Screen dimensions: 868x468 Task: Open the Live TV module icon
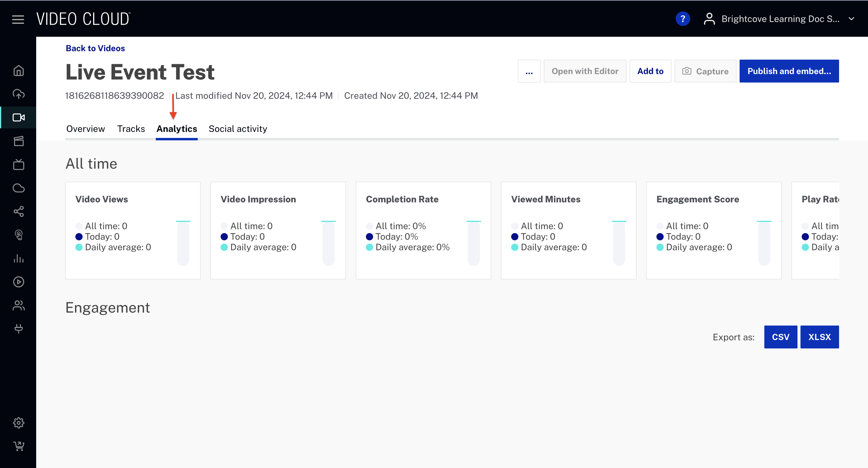(18, 165)
